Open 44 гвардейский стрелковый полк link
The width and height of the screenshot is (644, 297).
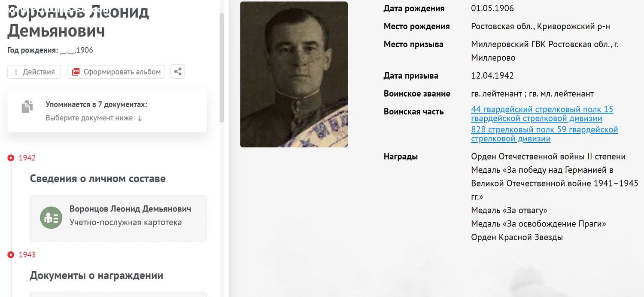[x=542, y=114]
